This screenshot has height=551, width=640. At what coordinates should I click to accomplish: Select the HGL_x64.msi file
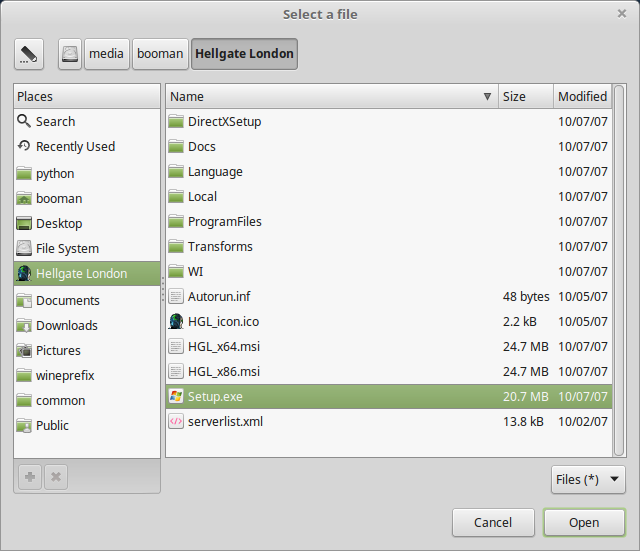389,346
